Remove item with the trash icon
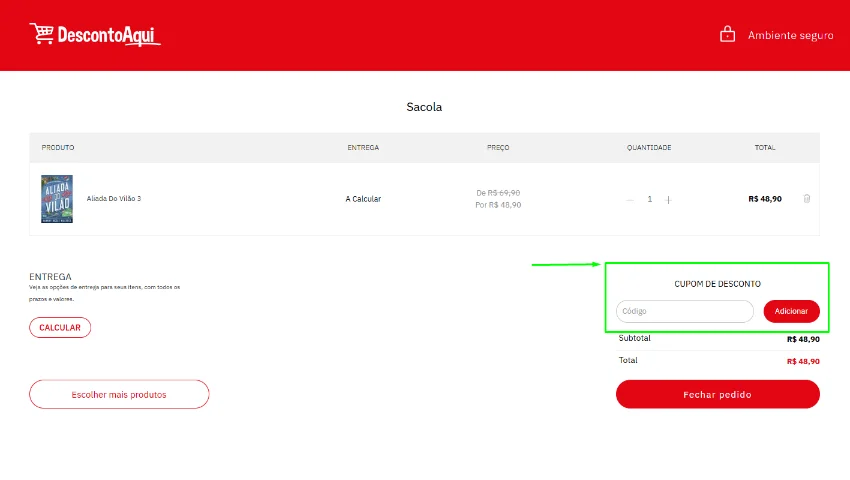This screenshot has height=480, width=850. click(807, 199)
